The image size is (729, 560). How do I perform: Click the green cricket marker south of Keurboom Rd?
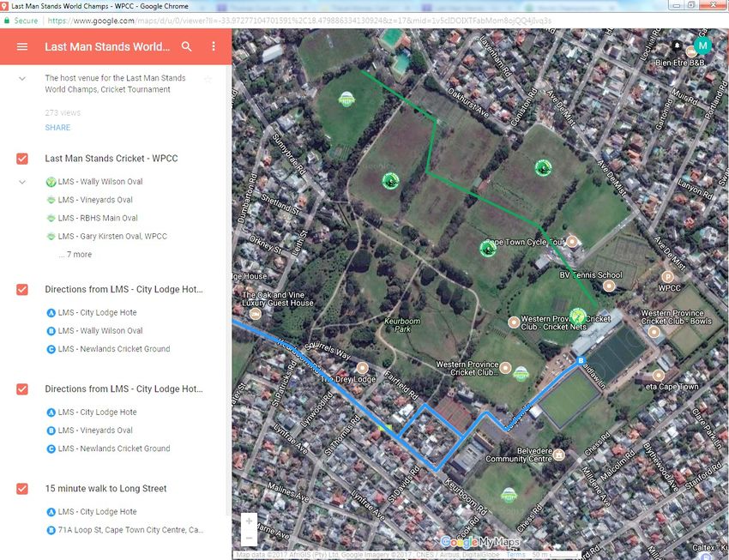pyautogui.click(x=509, y=495)
